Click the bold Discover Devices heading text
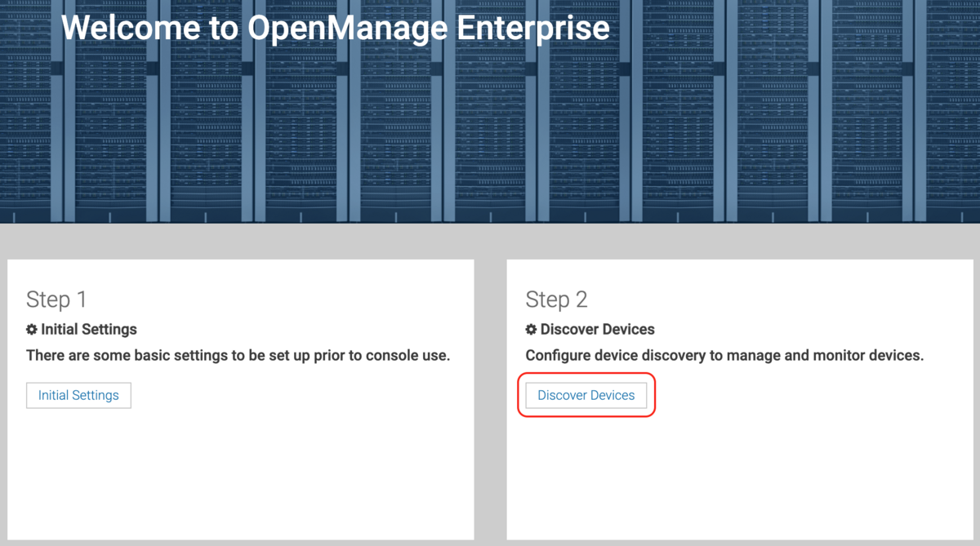The height and width of the screenshot is (546, 980). pos(598,330)
